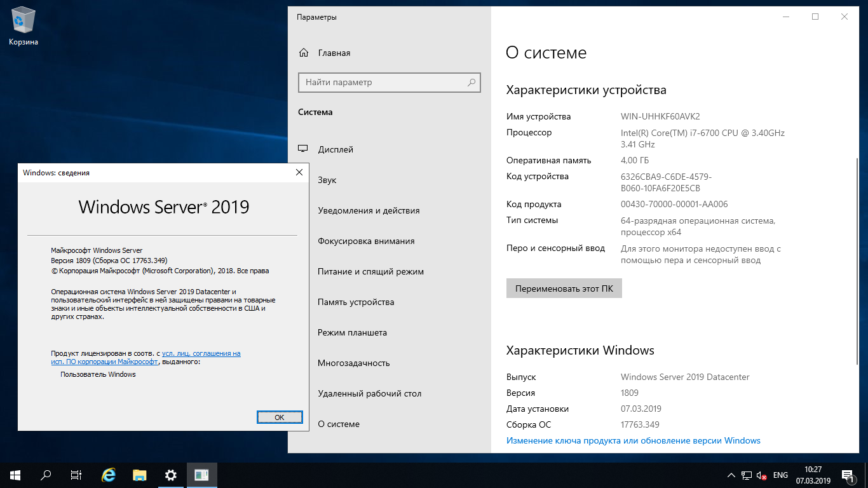Select Дисплей in the settings sidebar
868x488 pixels.
[390, 149]
